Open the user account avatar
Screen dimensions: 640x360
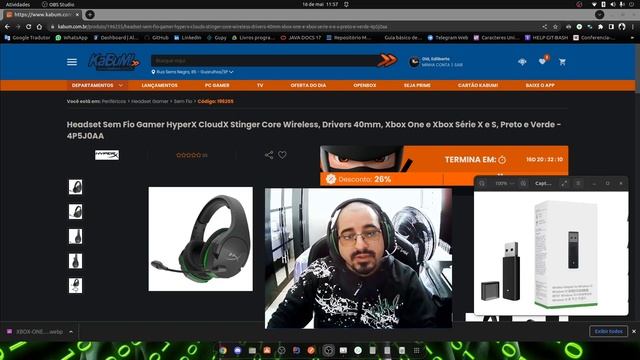click(414, 62)
